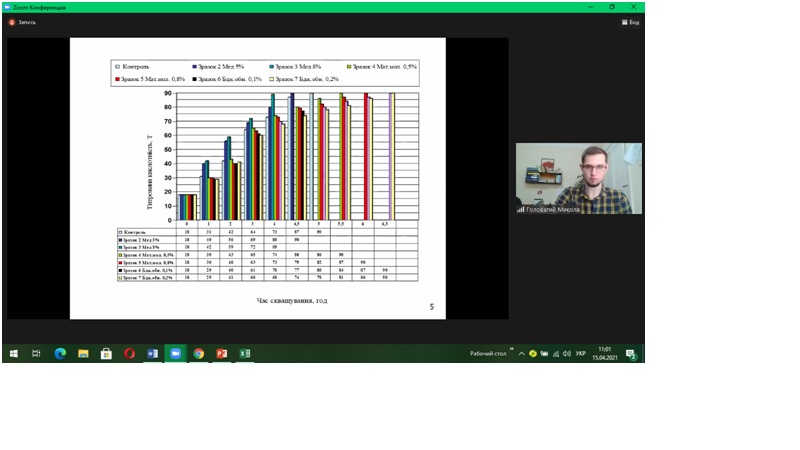Select the participant video thumbnail
Image resolution: width=800 pixels, height=450 pixels.
point(579,178)
